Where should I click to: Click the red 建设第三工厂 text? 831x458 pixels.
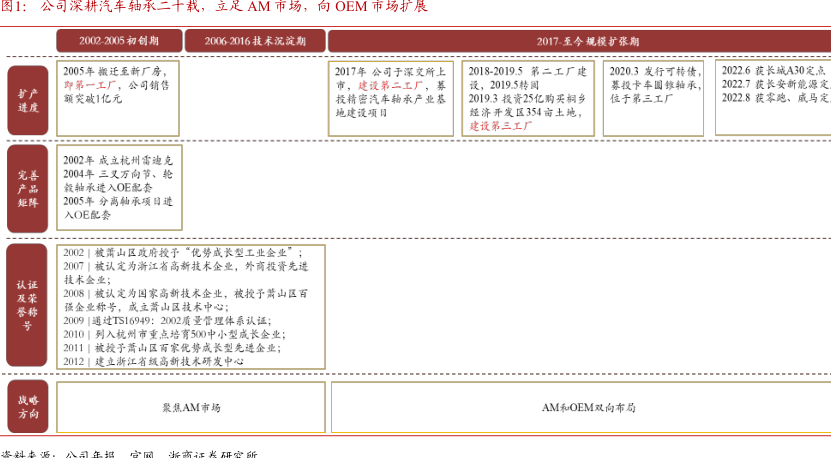(x=501, y=127)
